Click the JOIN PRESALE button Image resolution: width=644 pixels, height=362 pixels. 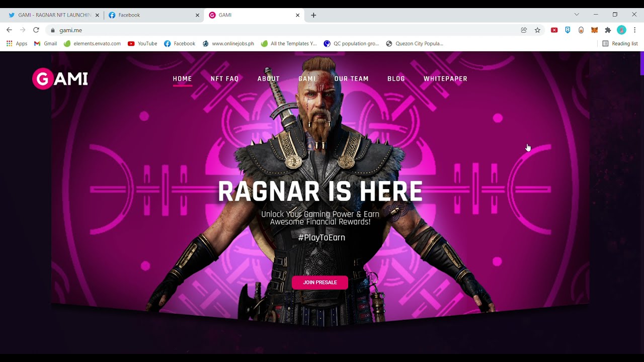point(320,283)
